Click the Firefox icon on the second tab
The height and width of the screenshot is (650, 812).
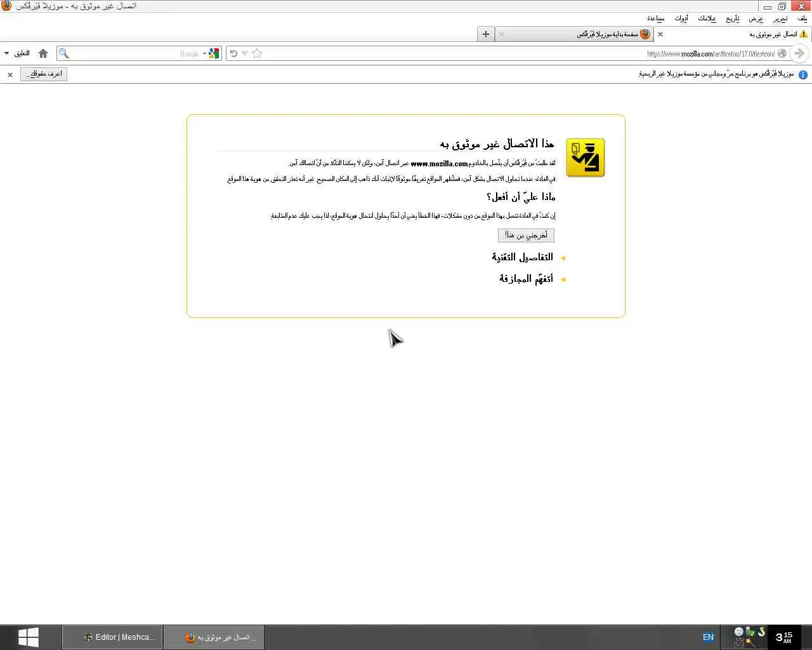click(645, 34)
